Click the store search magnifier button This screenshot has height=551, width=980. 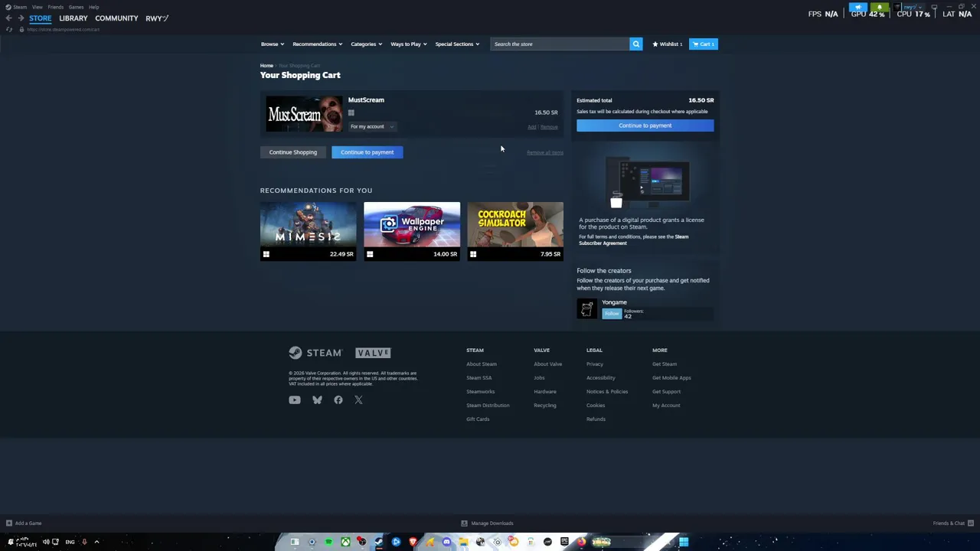pos(635,44)
